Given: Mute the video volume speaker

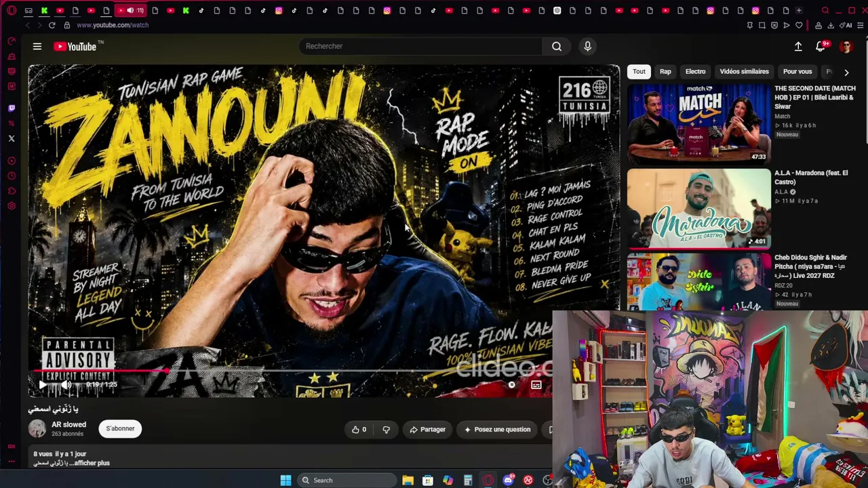Looking at the screenshot, I should click(66, 385).
